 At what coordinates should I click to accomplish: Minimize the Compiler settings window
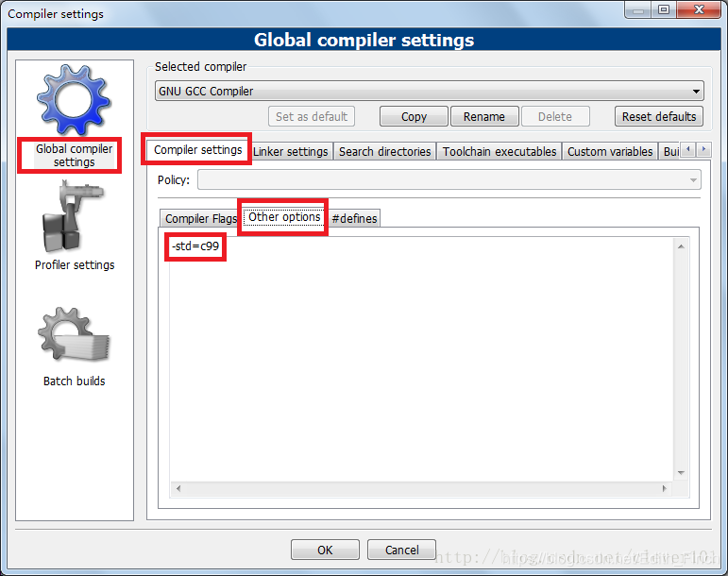[638, 10]
